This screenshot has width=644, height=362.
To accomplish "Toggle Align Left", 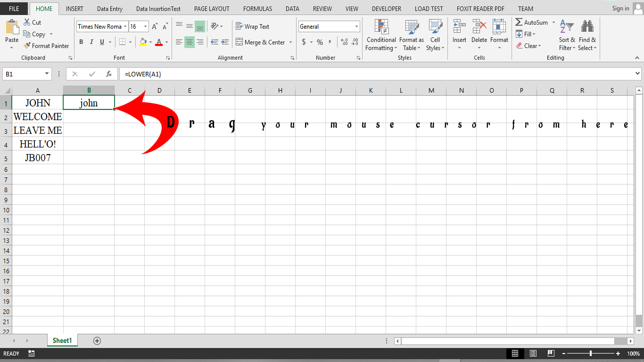I will tap(179, 42).
